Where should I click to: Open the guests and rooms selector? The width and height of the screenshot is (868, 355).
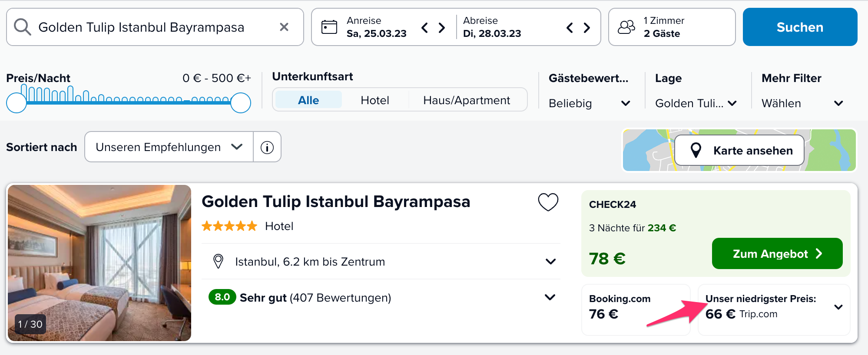[672, 27]
